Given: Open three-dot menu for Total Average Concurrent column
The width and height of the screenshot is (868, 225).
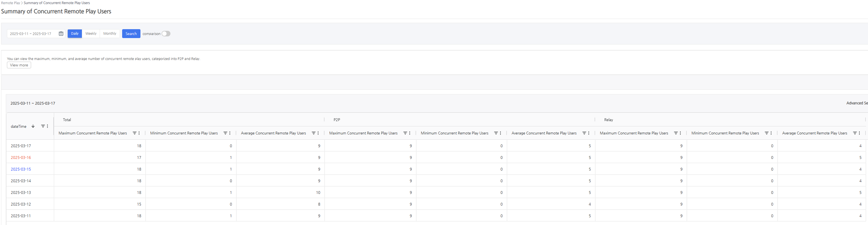Looking at the screenshot, I should (318, 133).
